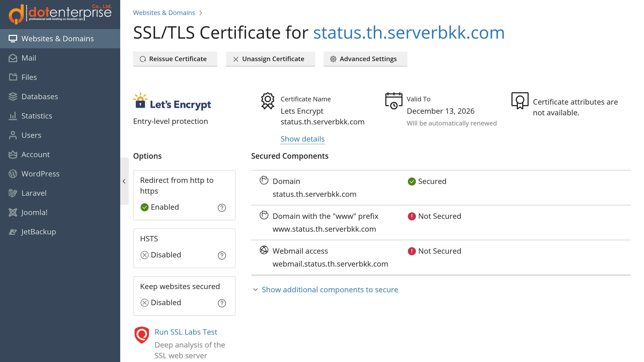Viewport: 644px width, 362px height.
Task: Open Databases section
Action: [60, 97]
